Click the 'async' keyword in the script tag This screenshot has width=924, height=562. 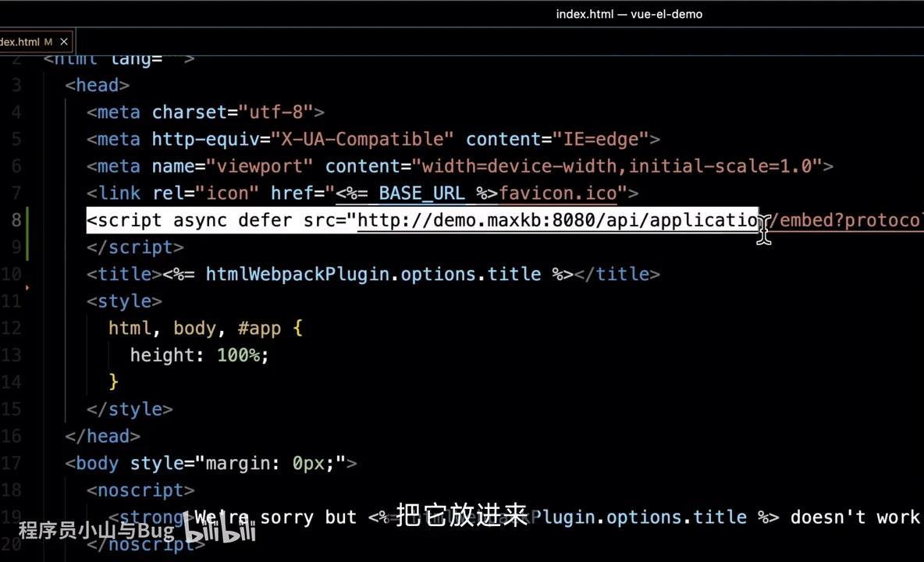click(200, 220)
